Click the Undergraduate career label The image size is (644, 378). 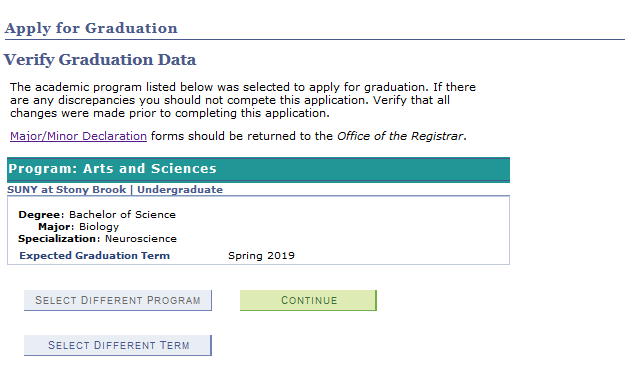pyautogui.click(x=180, y=189)
